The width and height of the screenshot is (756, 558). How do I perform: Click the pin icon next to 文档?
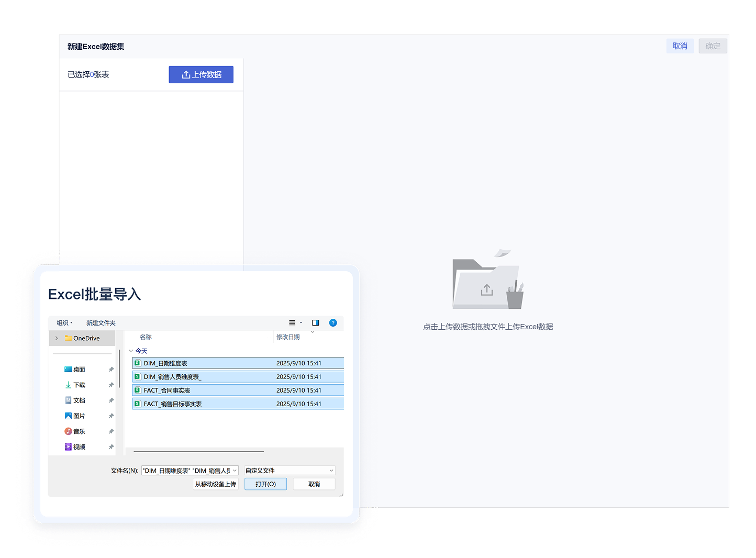(111, 400)
